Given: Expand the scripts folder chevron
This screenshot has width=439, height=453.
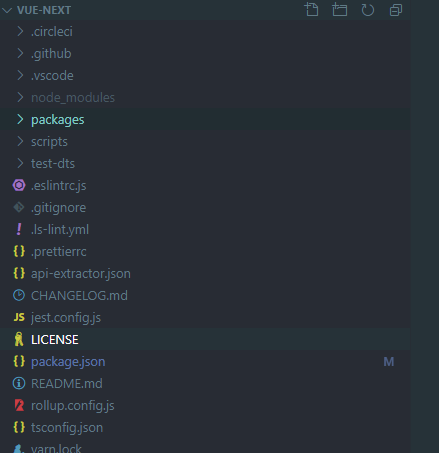Looking at the screenshot, I should (20, 141).
